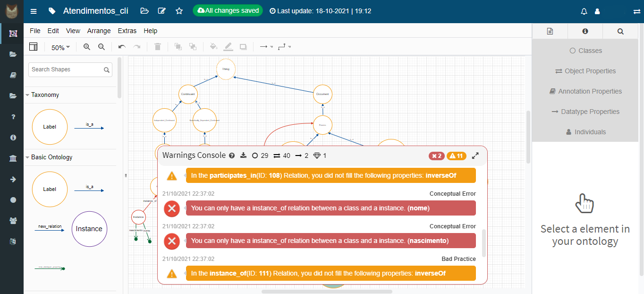This screenshot has width=644, height=294.
Task: Select the Object Properties list button
Action: click(585, 71)
